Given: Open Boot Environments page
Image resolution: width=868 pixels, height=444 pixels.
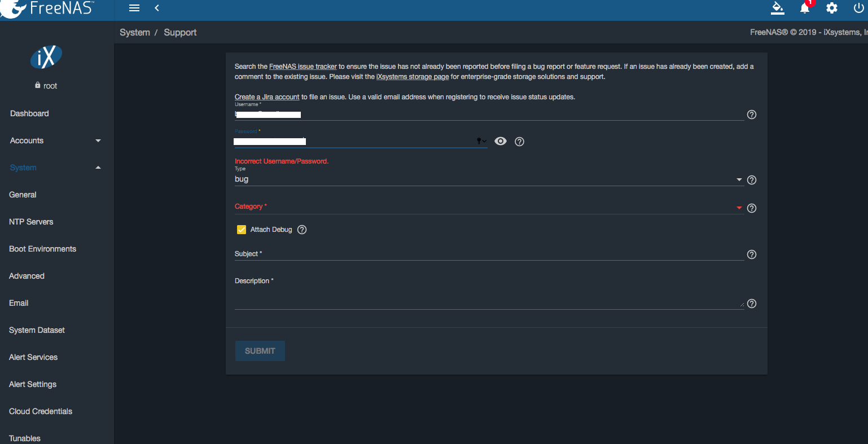Looking at the screenshot, I should (42, 249).
